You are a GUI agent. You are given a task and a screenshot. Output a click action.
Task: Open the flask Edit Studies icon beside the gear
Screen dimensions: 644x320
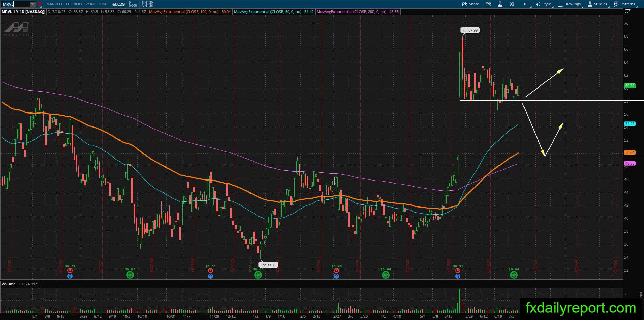point(500,4)
